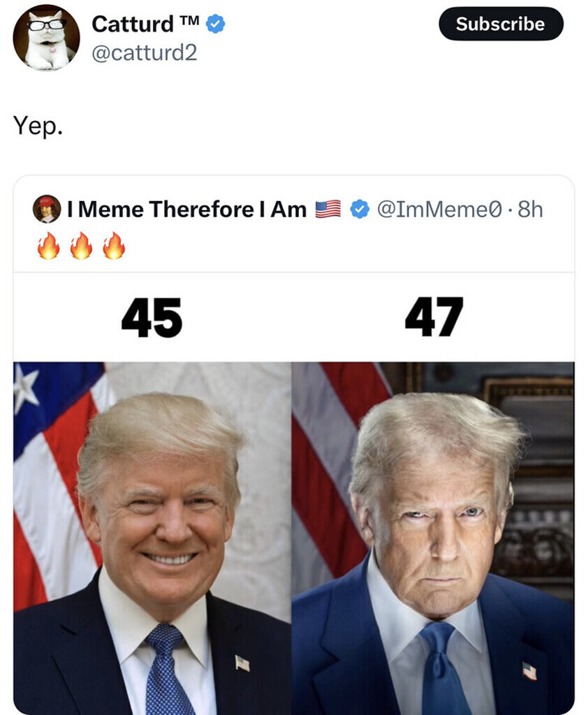Open the left portrait under 45
This screenshot has height=715, width=588.
(x=152, y=538)
